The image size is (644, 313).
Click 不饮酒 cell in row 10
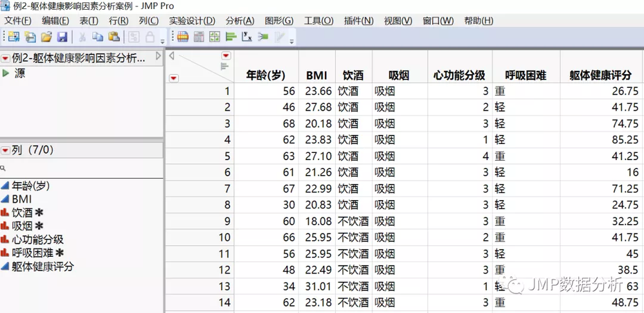(353, 237)
